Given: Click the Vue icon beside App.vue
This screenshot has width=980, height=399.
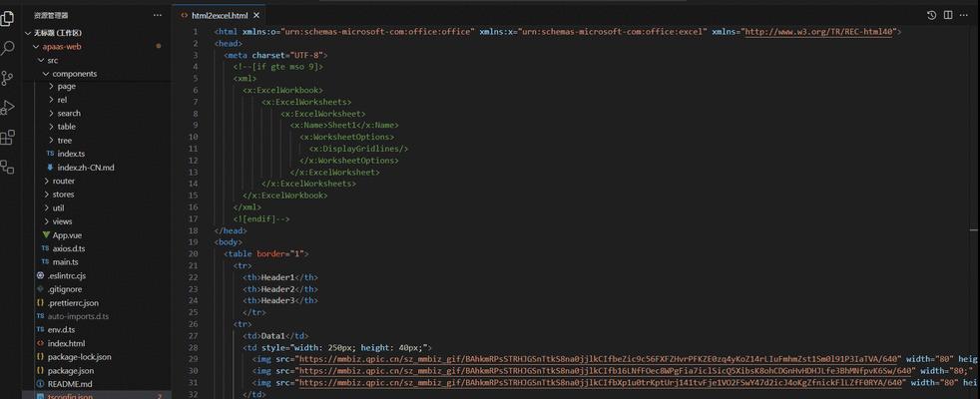Looking at the screenshot, I should pos(46,235).
